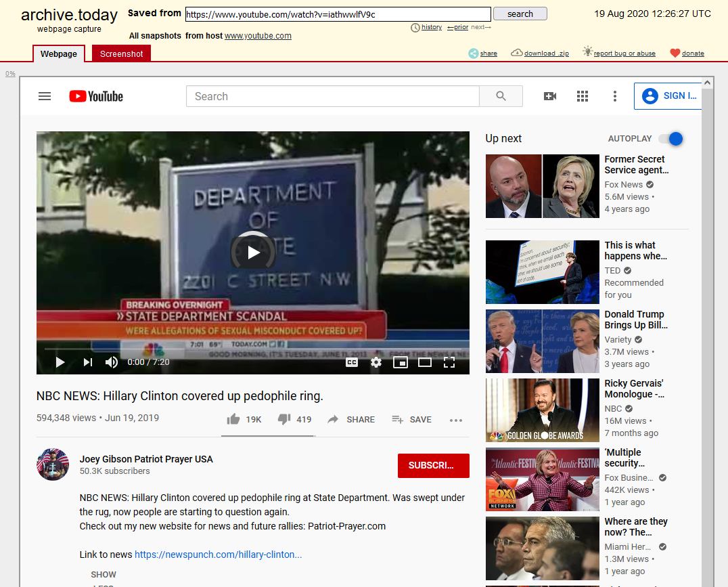The image size is (728, 587).
Task: Click the Variety channel name
Action: [x=618, y=340]
